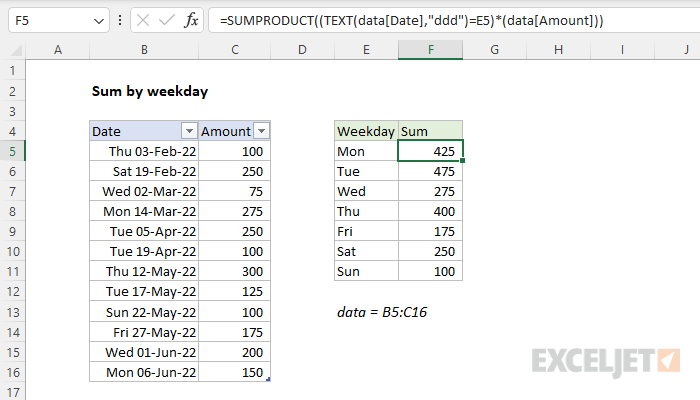Select column C header

(x=235, y=50)
